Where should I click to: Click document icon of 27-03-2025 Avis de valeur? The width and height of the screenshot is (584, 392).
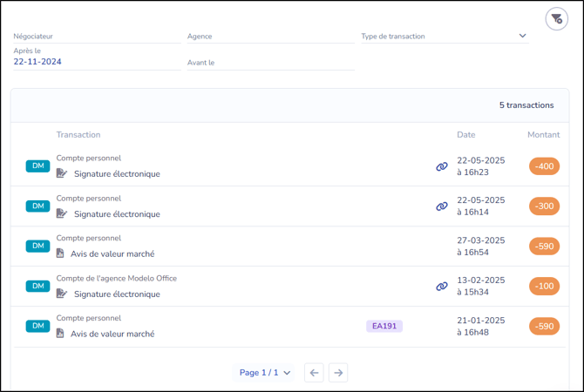(x=60, y=253)
